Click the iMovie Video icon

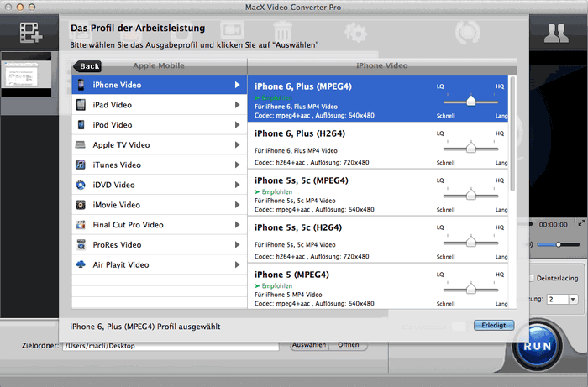(x=81, y=205)
